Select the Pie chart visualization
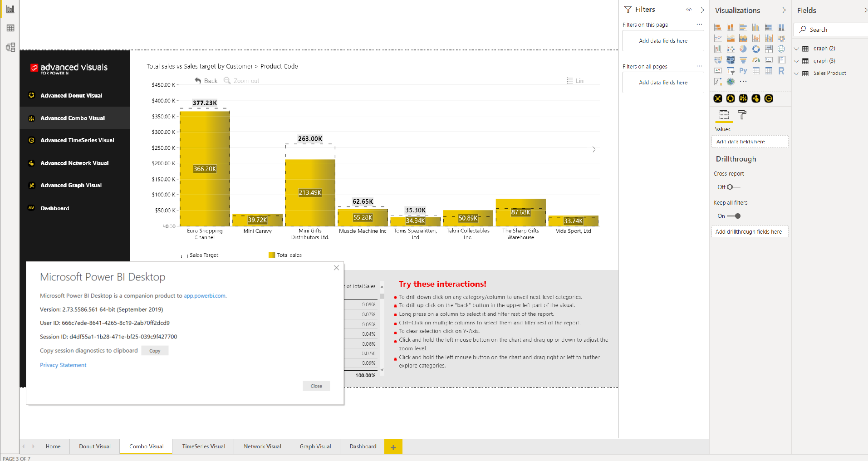868x461 pixels. pyautogui.click(x=743, y=49)
